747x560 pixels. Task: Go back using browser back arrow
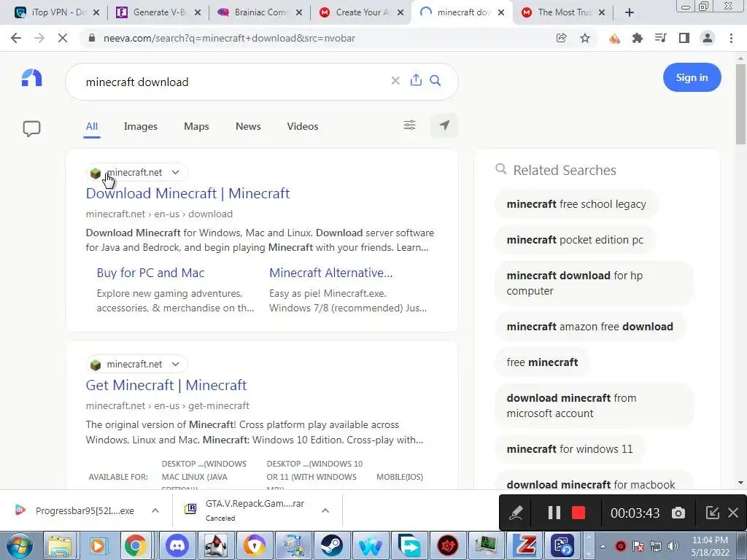pyautogui.click(x=16, y=38)
